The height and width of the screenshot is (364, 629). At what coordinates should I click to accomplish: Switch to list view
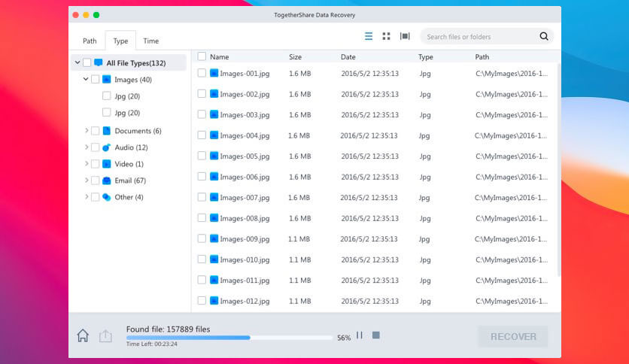[368, 37]
